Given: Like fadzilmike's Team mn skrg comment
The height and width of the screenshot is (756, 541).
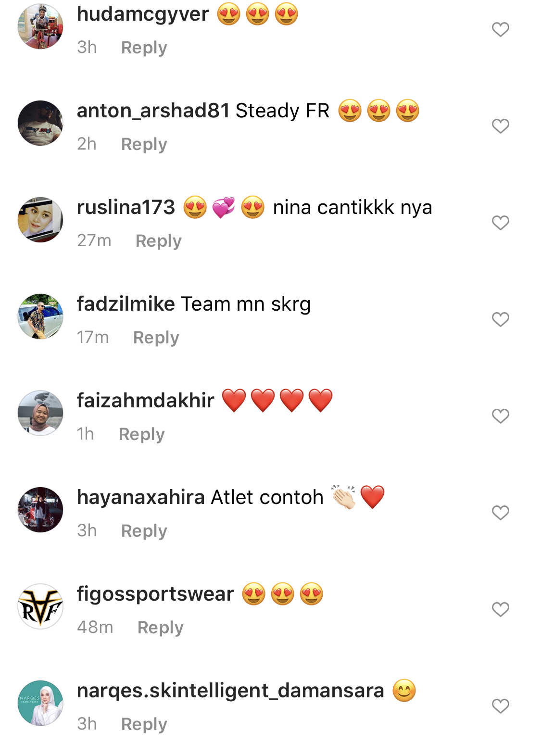Looking at the screenshot, I should [501, 319].
